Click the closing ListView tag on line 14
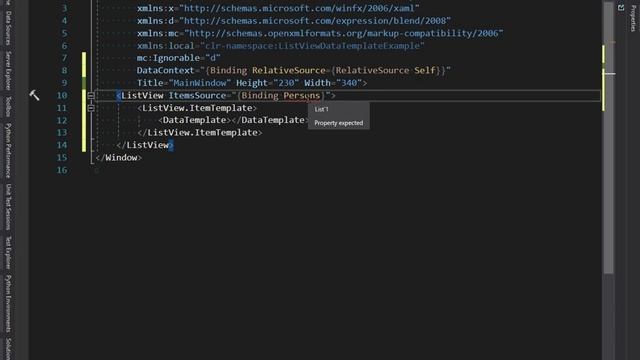The height and width of the screenshot is (360, 640). pyautogui.click(x=145, y=145)
